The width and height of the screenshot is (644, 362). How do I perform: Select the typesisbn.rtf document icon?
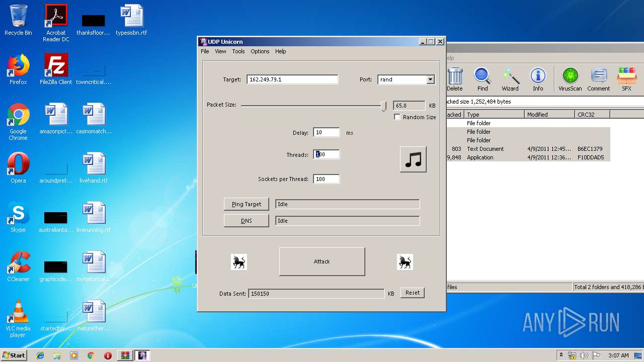pos(131,20)
